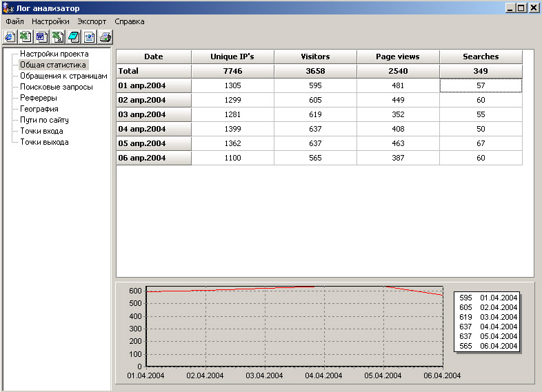Click the XML/web page export icon

[x=89, y=37]
